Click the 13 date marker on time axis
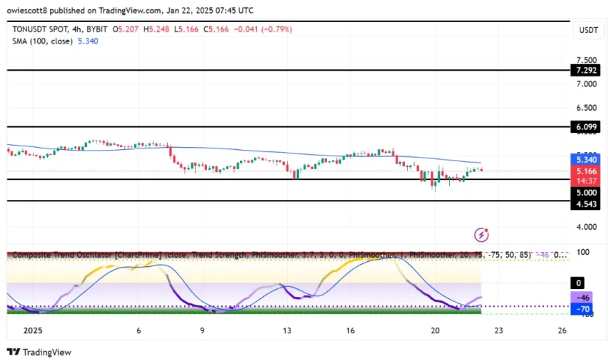Screen dimensions: 614x364 pos(287,330)
